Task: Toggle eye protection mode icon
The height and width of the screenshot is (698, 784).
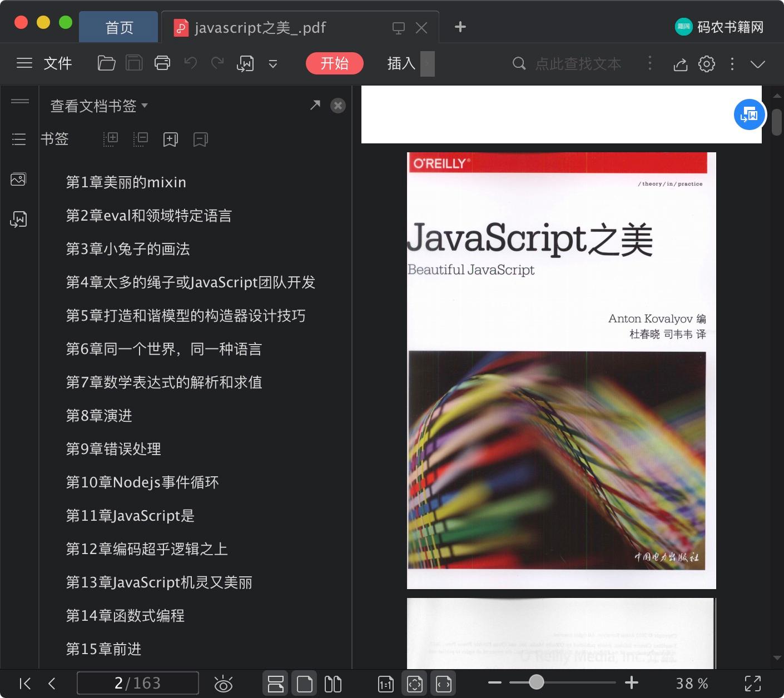Action: pyautogui.click(x=224, y=684)
